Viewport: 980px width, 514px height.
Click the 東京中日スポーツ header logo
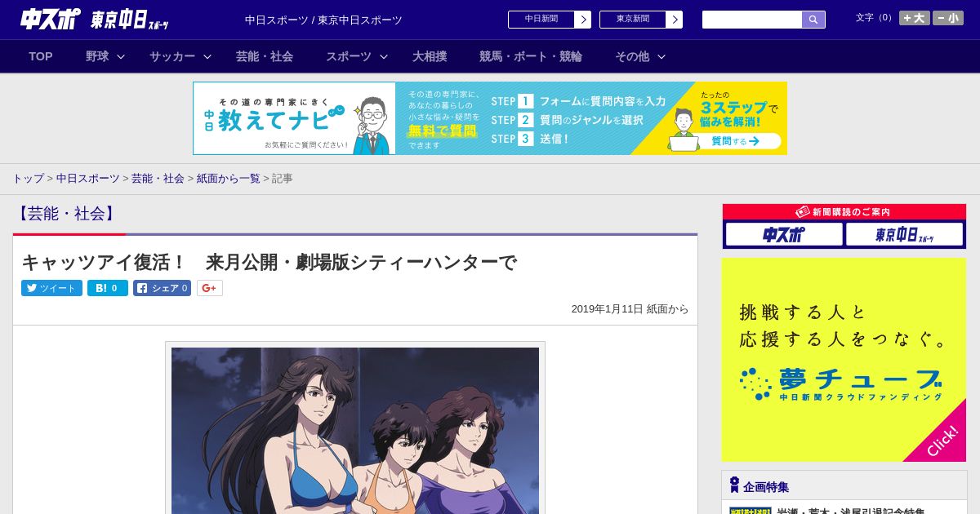click(130, 20)
